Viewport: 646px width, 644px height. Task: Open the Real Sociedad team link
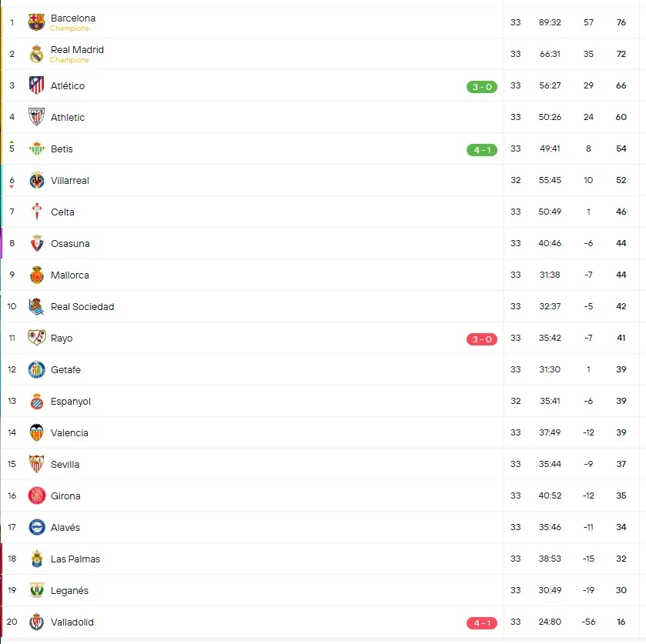tap(82, 306)
